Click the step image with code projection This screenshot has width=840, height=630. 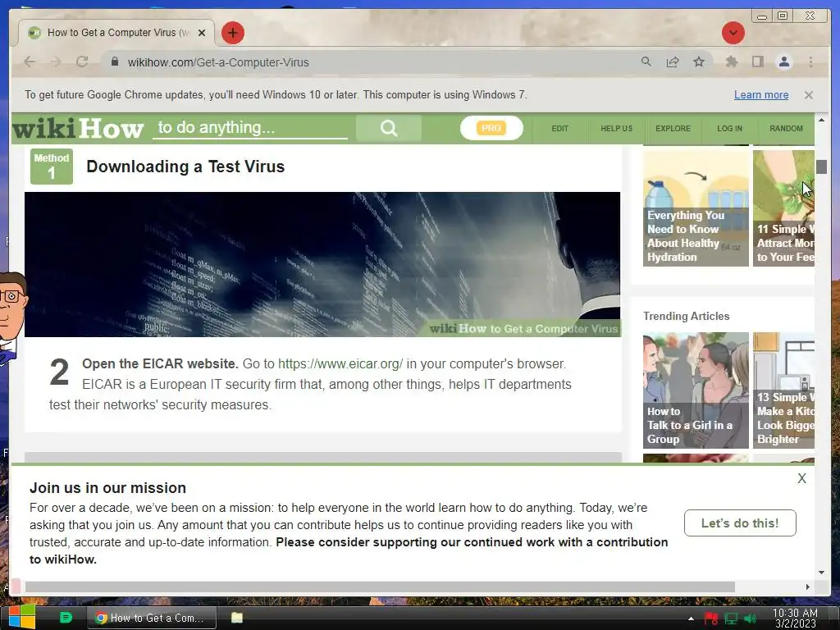(322, 265)
